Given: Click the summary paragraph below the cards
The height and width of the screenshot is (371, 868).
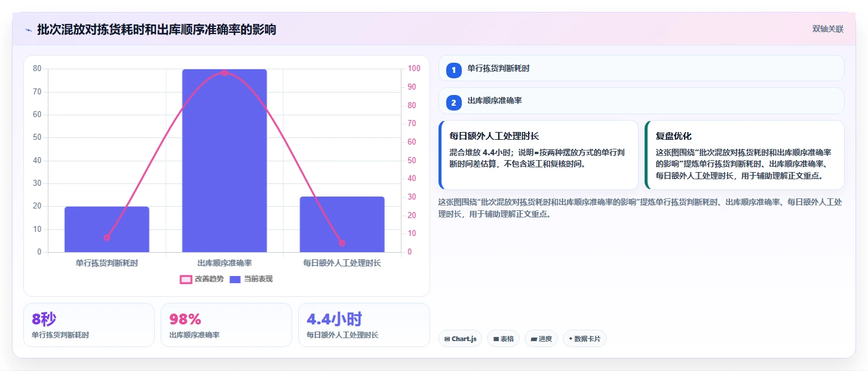Looking at the screenshot, I should point(640,208).
